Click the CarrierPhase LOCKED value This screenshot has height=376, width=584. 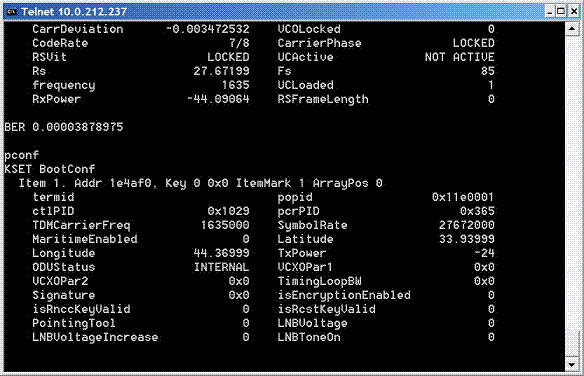pos(473,43)
